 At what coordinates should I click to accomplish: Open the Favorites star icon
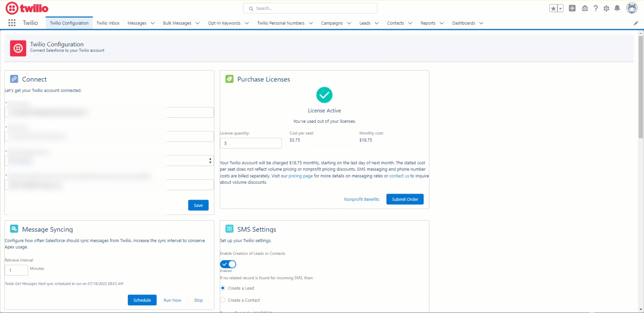coord(553,8)
